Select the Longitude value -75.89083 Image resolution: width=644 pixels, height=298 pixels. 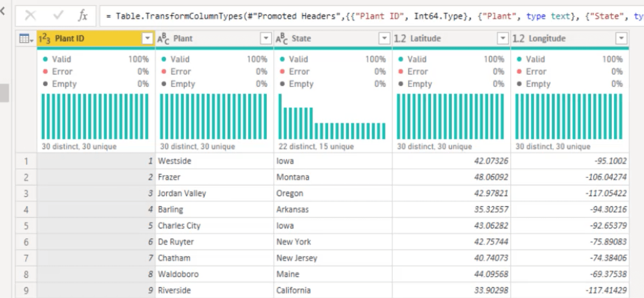pos(570,242)
